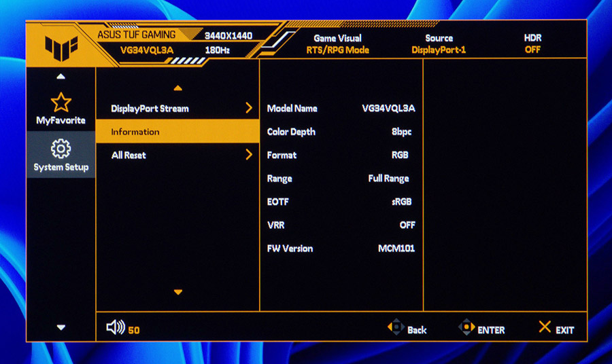Image resolution: width=612 pixels, height=364 pixels.
Task: Open the MyFavorite star icon
Action: [61, 102]
